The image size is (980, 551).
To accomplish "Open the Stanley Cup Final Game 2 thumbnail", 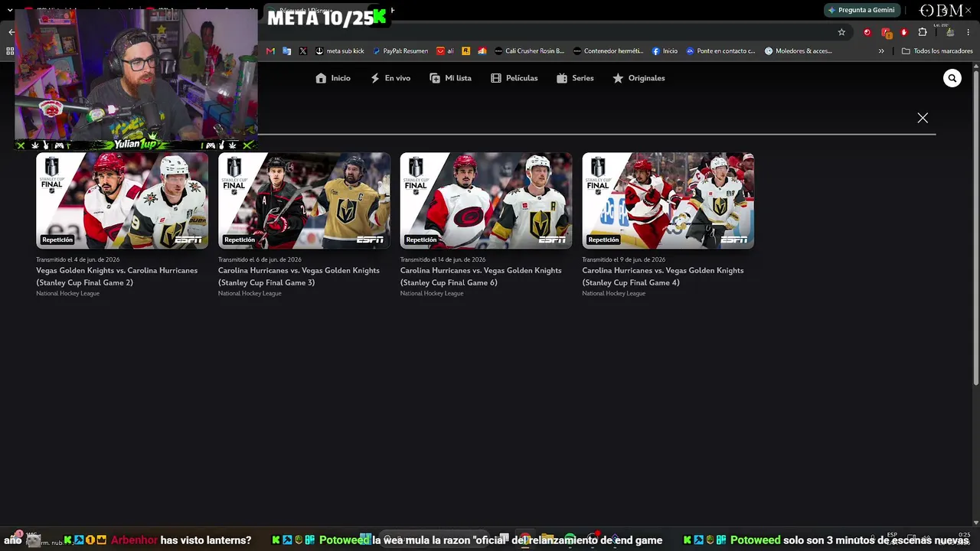I will click(122, 201).
